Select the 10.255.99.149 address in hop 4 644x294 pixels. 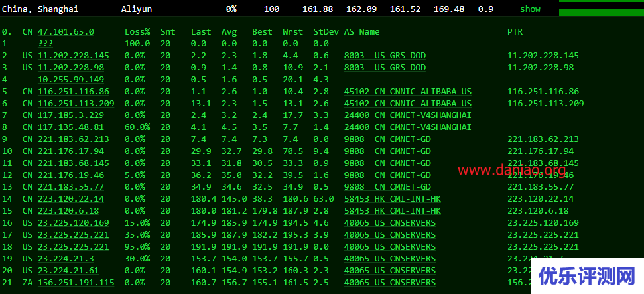coord(70,80)
